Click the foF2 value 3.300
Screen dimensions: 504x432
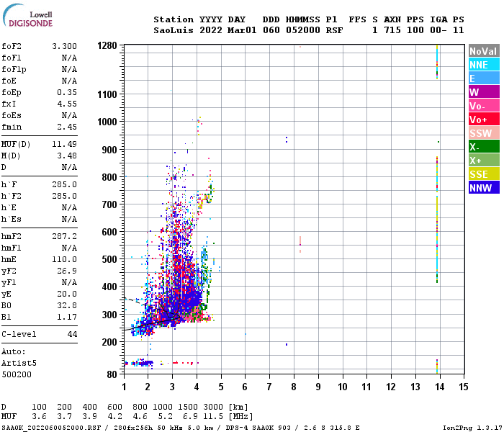65,46
